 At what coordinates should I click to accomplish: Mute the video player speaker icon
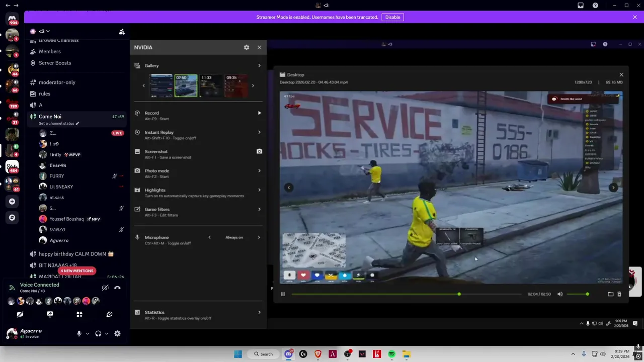pyautogui.click(x=560, y=294)
